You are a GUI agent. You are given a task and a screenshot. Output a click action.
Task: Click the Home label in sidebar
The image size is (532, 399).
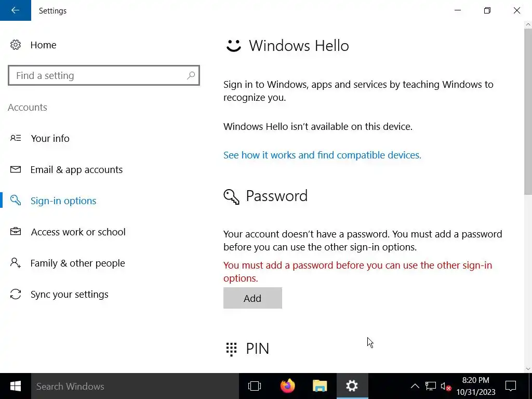(x=43, y=45)
